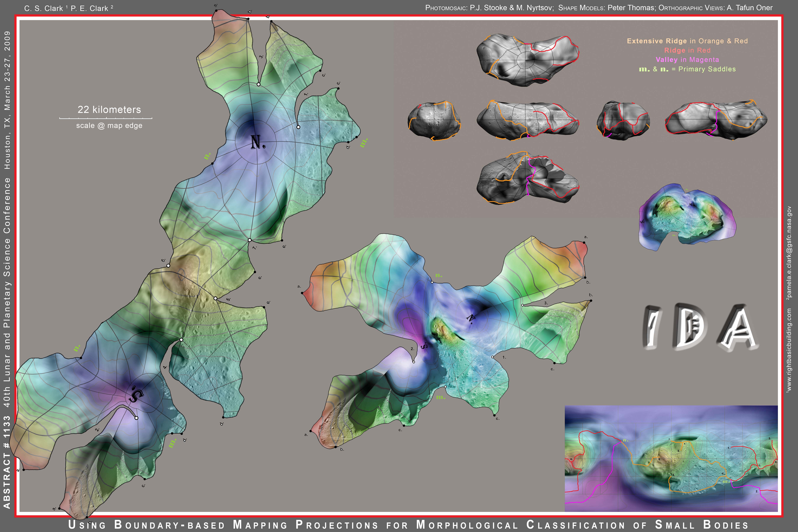798x532 pixels.
Task: Click the 'ABSTRACT # 1133' vertical text
Action: pos(7,461)
